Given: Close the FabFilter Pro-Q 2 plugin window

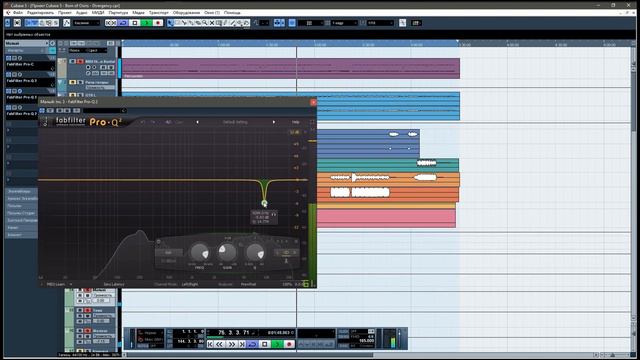Looking at the screenshot, I should pyautogui.click(x=313, y=102).
